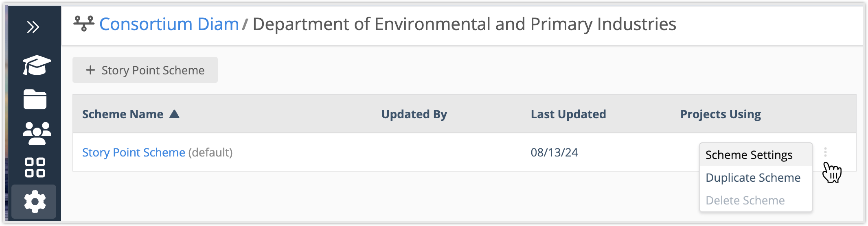Click the greyed-out Delete Scheme option
Image resolution: width=868 pixels, height=226 pixels.
click(x=745, y=200)
